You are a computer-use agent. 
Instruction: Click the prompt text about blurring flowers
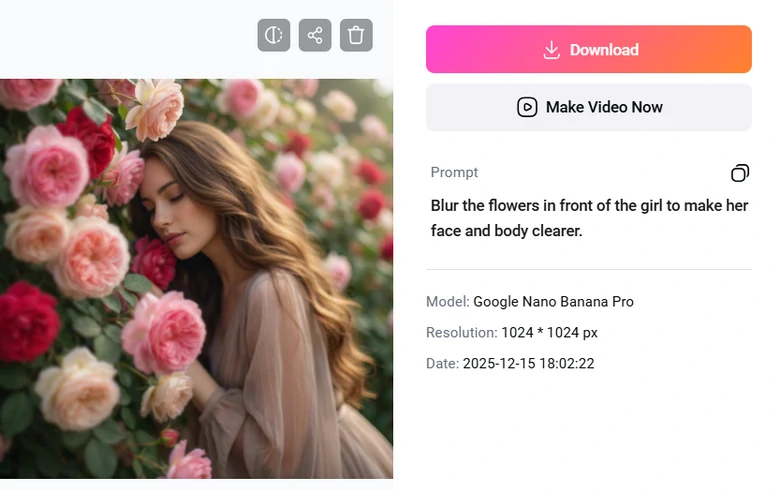[x=589, y=218]
